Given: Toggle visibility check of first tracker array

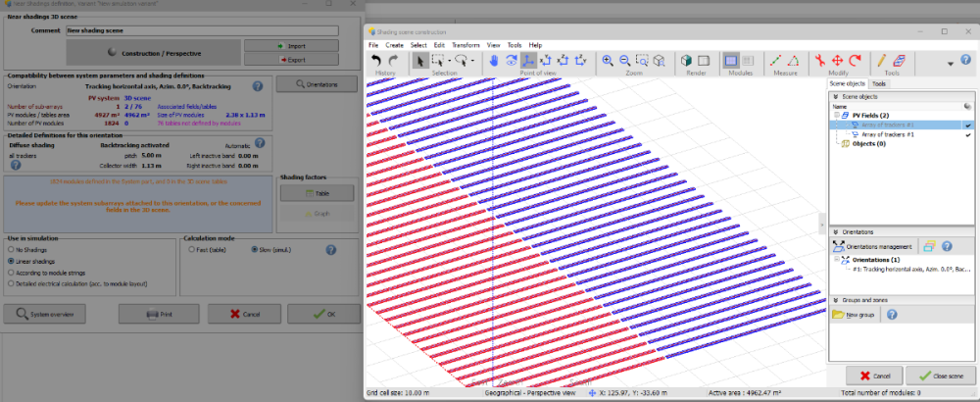Looking at the screenshot, I should point(967,126).
